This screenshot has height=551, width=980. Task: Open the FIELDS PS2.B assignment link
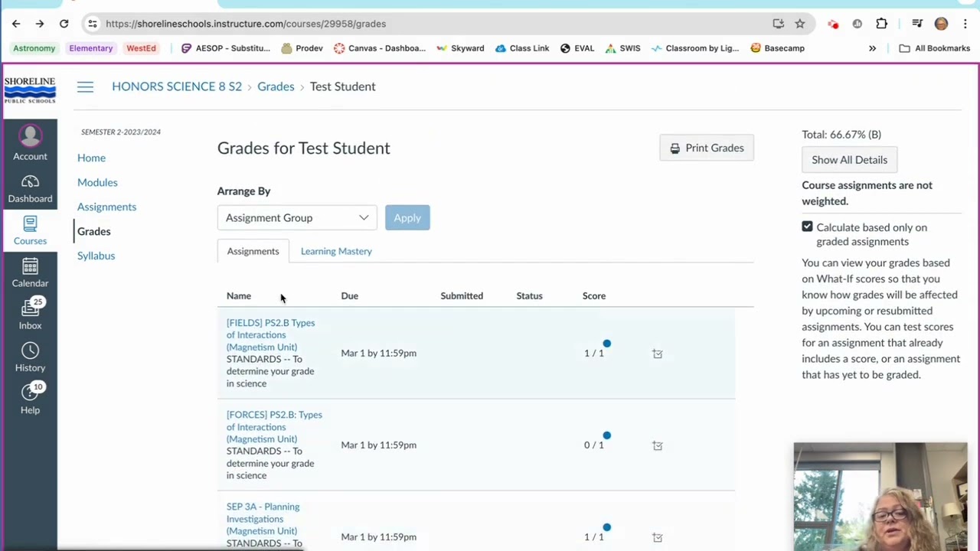coord(270,335)
